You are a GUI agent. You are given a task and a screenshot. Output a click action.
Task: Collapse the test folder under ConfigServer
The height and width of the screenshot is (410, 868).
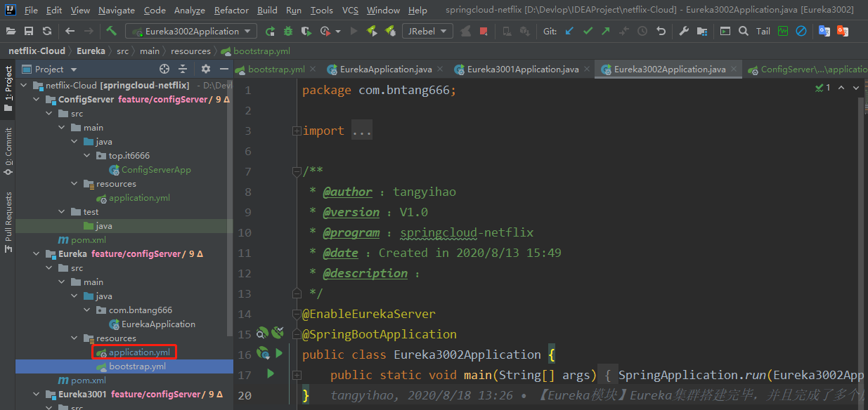[61, 211]
